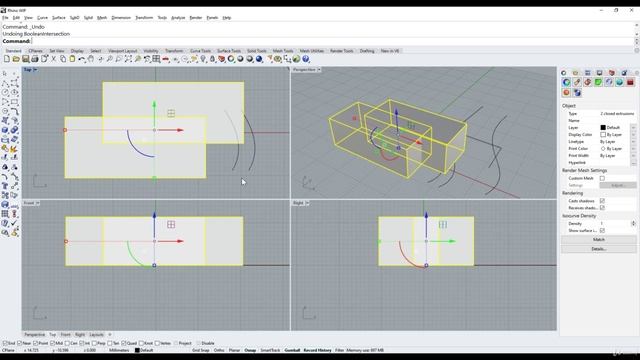The image size is (640, 360).
Task: Click the black Default layer swatch in status bar
Action: click(x=137, y=350)
